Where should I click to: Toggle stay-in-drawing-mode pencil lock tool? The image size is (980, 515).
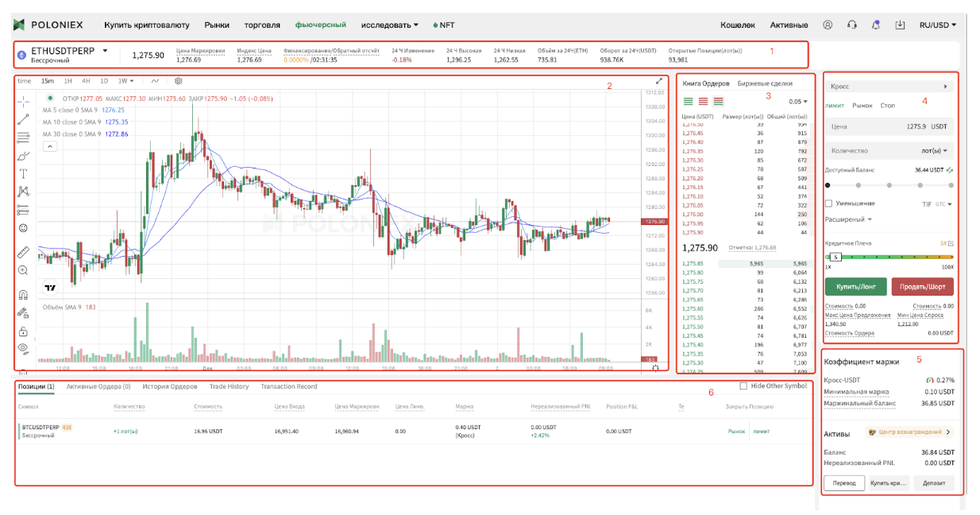(24, 312)
